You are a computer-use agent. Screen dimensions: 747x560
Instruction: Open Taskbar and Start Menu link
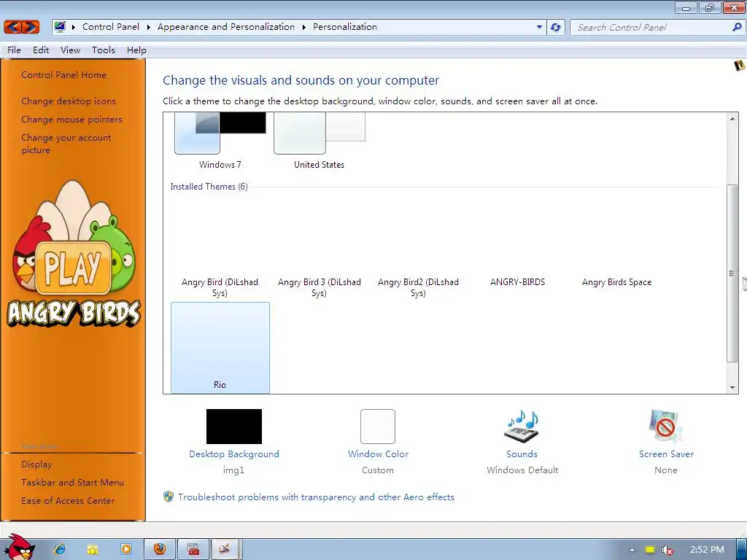point(72,483)
